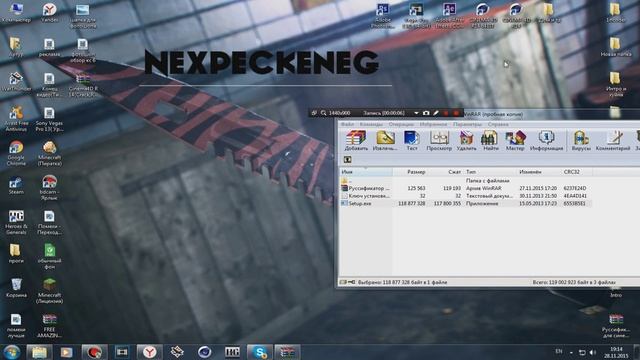Select the parent folder '..' row
The image size is (640, 360).
(466, 180)
